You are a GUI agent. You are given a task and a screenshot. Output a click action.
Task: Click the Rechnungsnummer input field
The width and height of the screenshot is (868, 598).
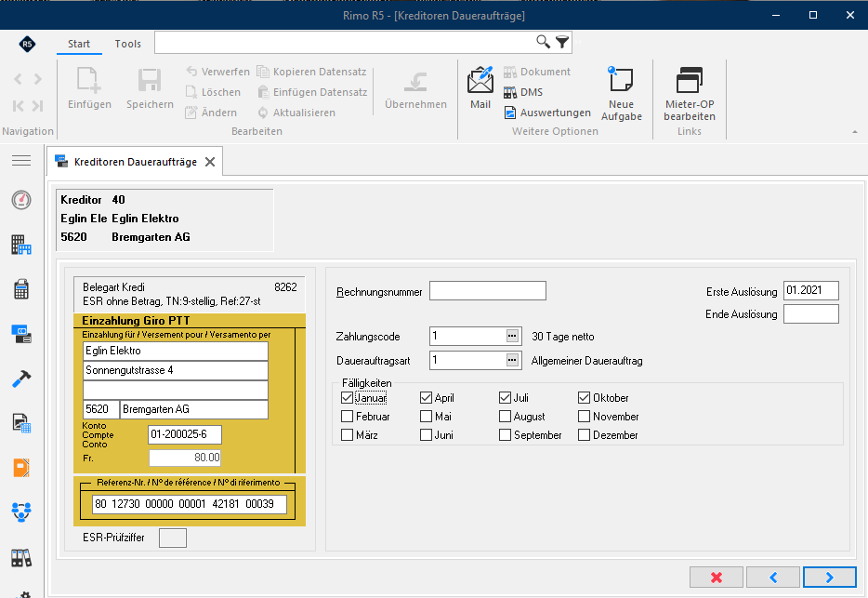[488, 291]
